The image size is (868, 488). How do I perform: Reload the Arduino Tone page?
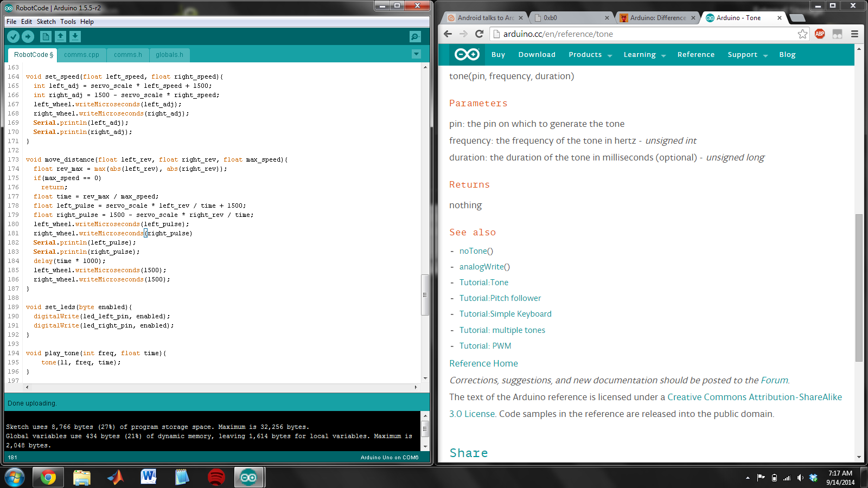tap(479, 34)
